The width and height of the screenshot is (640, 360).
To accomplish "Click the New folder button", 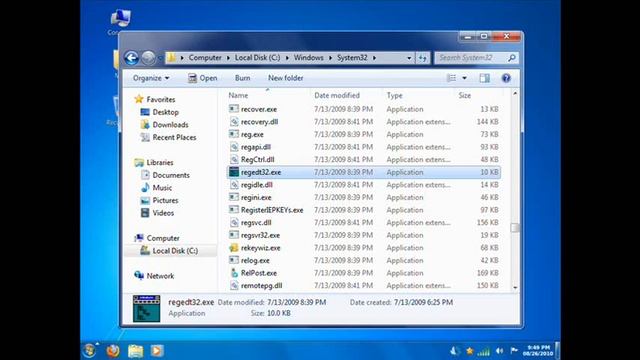I will tap(285, 78).
